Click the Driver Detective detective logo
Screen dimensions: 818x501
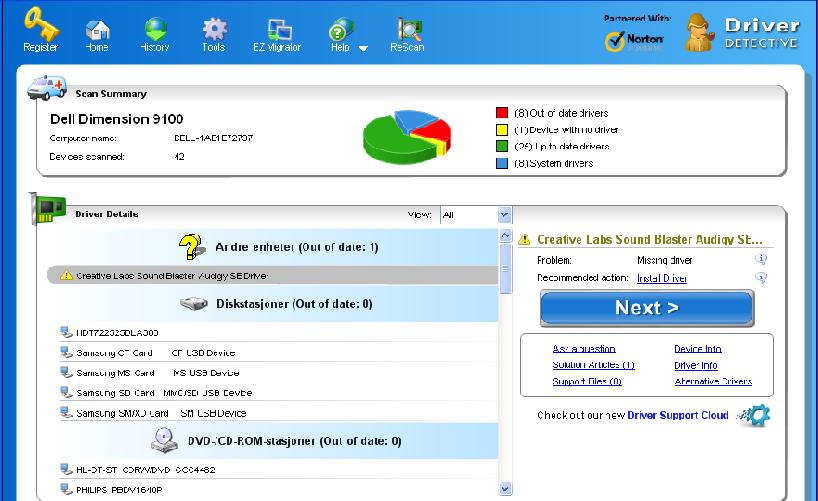point(699,33)
